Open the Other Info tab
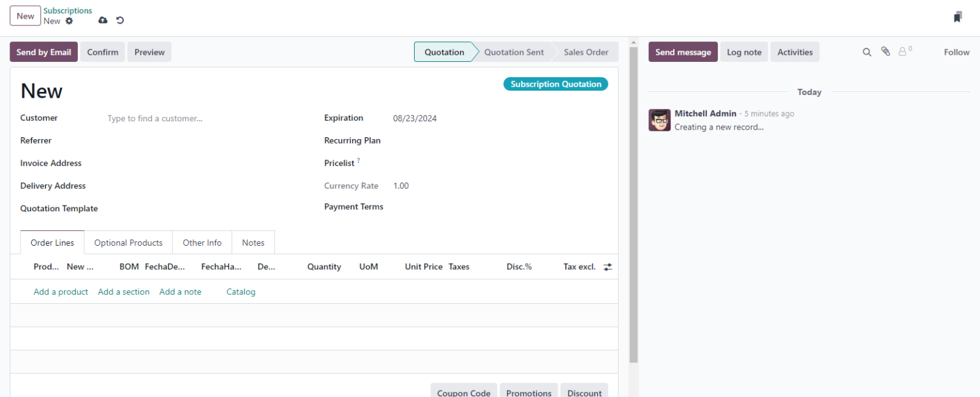The height and width of the screenshot is (397, 980). pos(202,243)
